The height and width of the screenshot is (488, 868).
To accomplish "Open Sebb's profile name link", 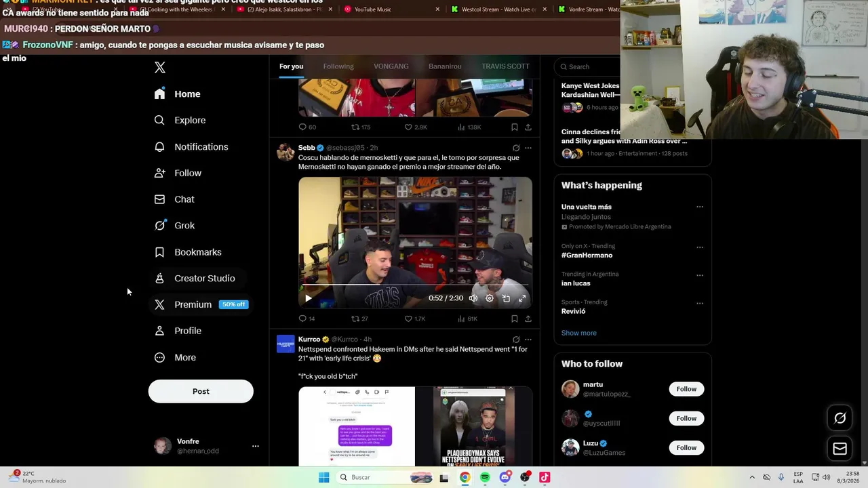I will point(307,148).
